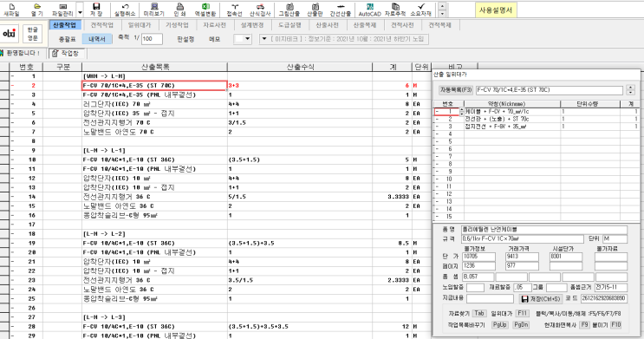Click the 새파일 new file icon
Screen dimensions: 644x339
[11, 10]
